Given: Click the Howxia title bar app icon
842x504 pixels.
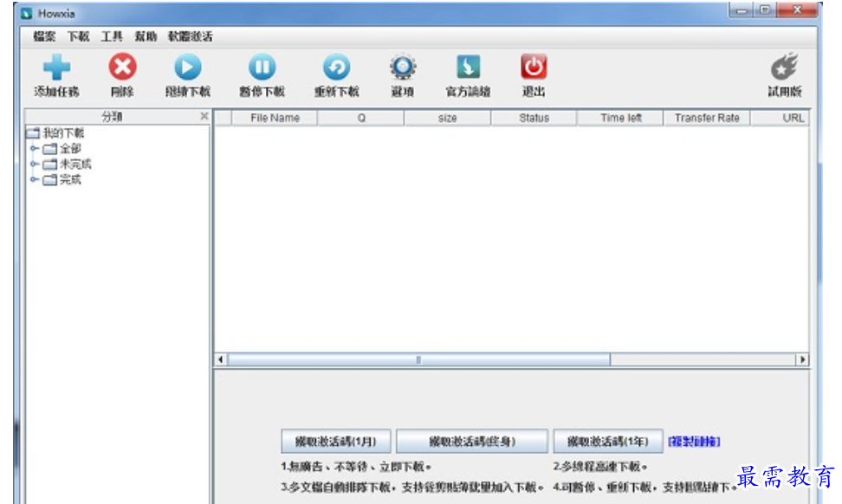Looking at the screenshot, I should (x=26, y=13).
